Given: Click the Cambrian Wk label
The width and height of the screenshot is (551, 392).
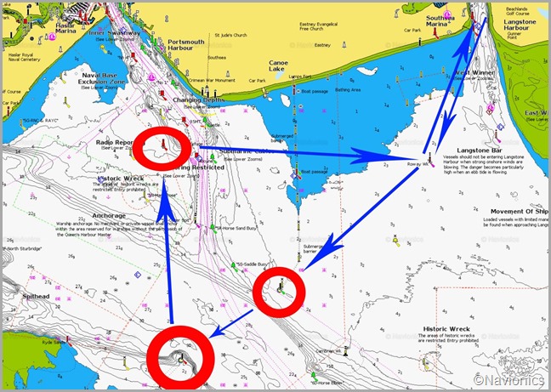Looking at the screenshot, I should [328, 351].
